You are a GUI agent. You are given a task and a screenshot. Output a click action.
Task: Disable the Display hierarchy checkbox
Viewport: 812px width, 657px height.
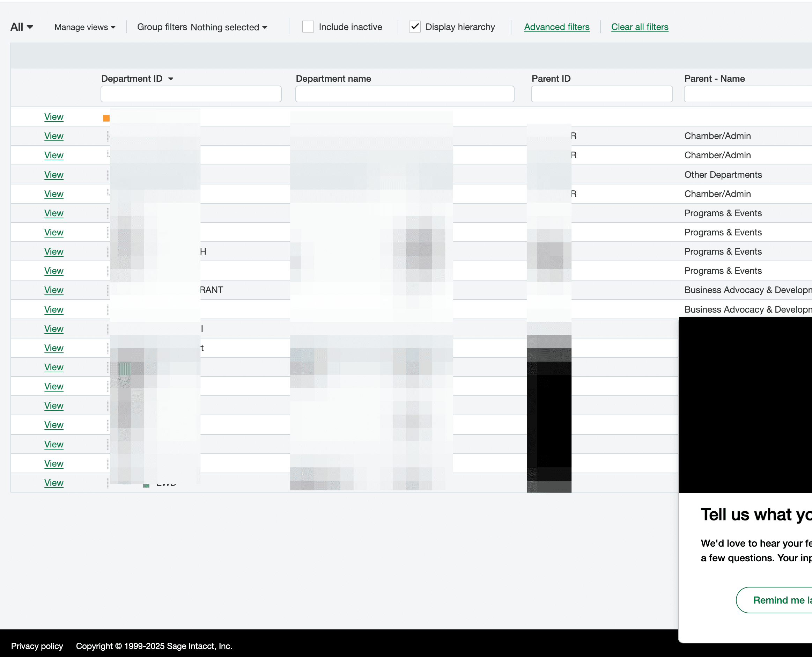(x=415, y=27)
